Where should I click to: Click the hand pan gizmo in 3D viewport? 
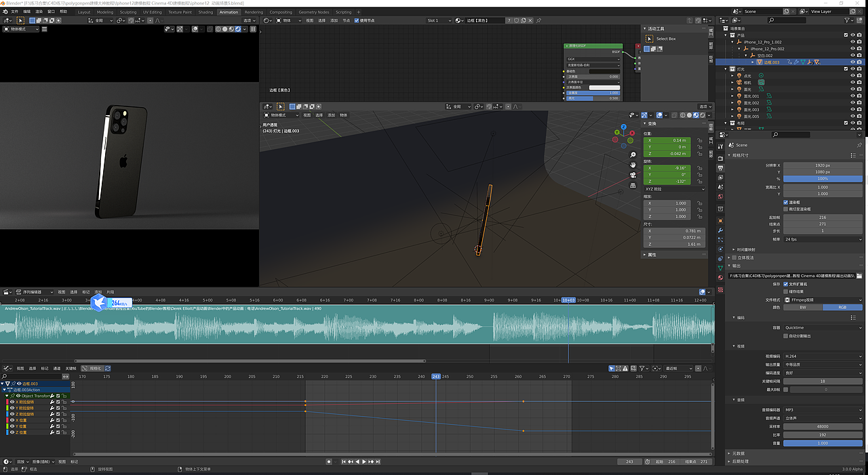(x=633, y=165)
